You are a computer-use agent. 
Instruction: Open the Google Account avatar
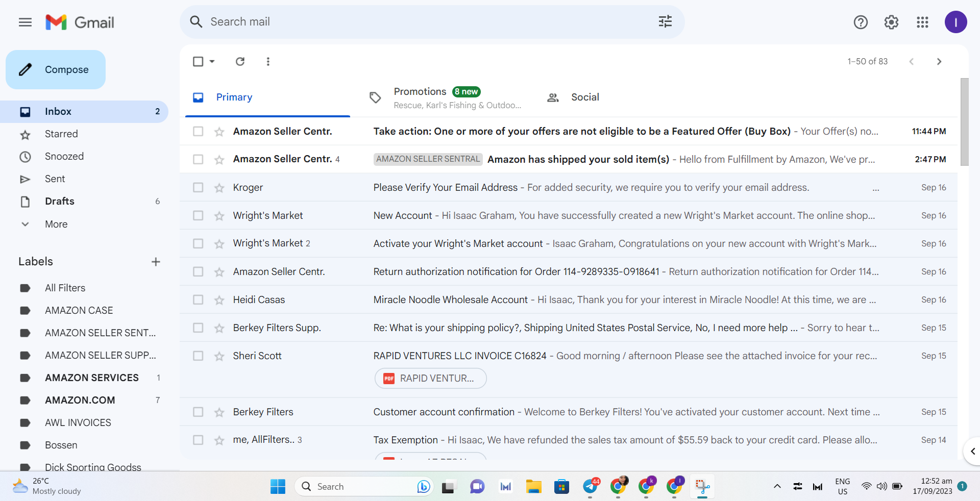[955, 22]
